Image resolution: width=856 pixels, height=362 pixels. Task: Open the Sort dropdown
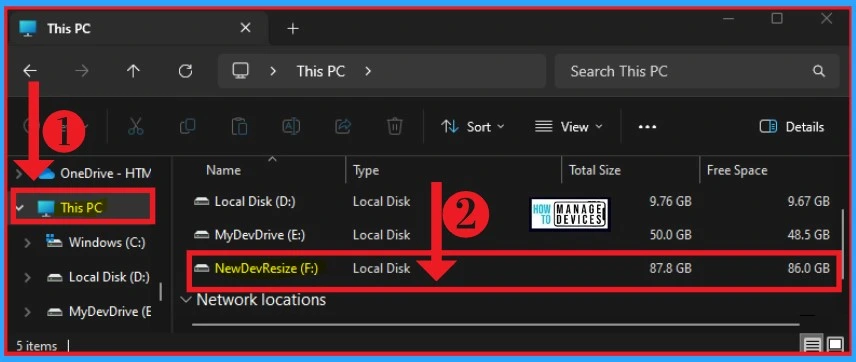pyautogui.click(x=473, y=127)
